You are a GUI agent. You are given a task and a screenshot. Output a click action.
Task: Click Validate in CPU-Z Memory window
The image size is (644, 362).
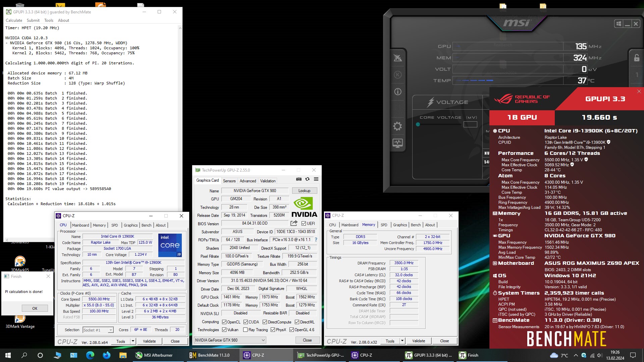click(x=419, y=341)
